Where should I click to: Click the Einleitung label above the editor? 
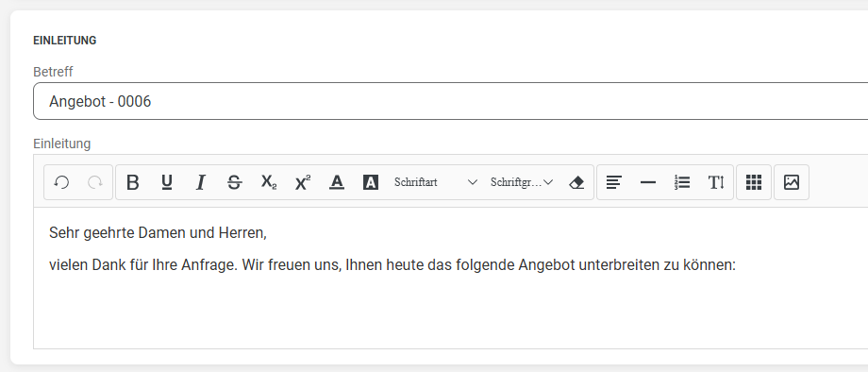click(x=62, y=144)
